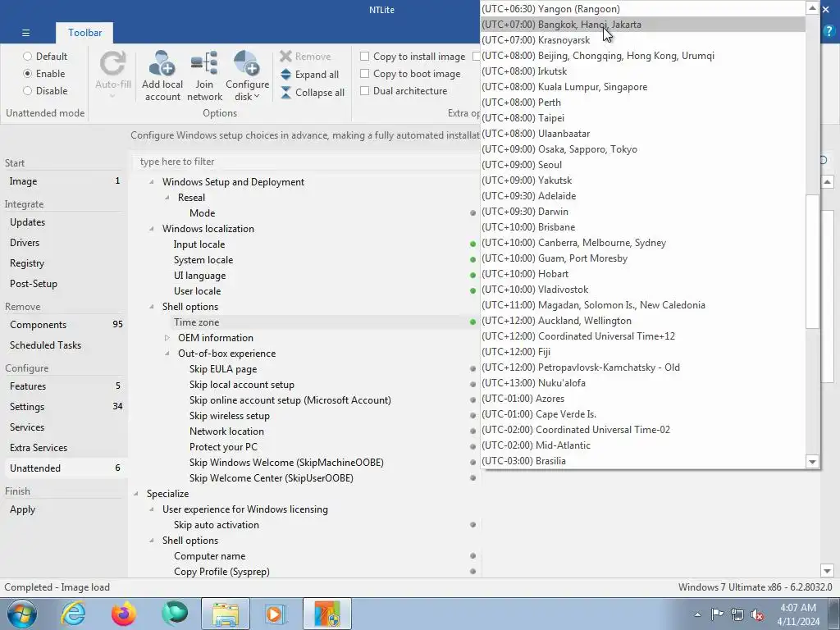Collapse Shell options above Time zone
This screenshot has height=630, width=840.
click(x=151, y=307)
